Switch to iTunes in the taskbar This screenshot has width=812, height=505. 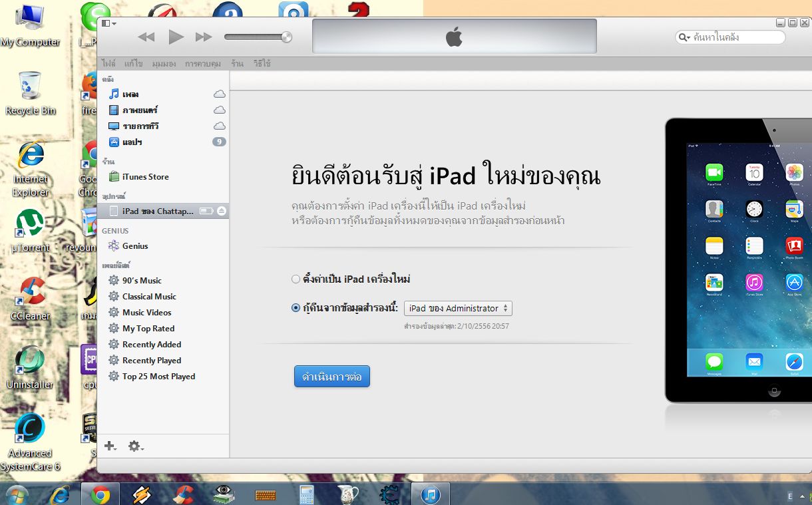(431, 494)
